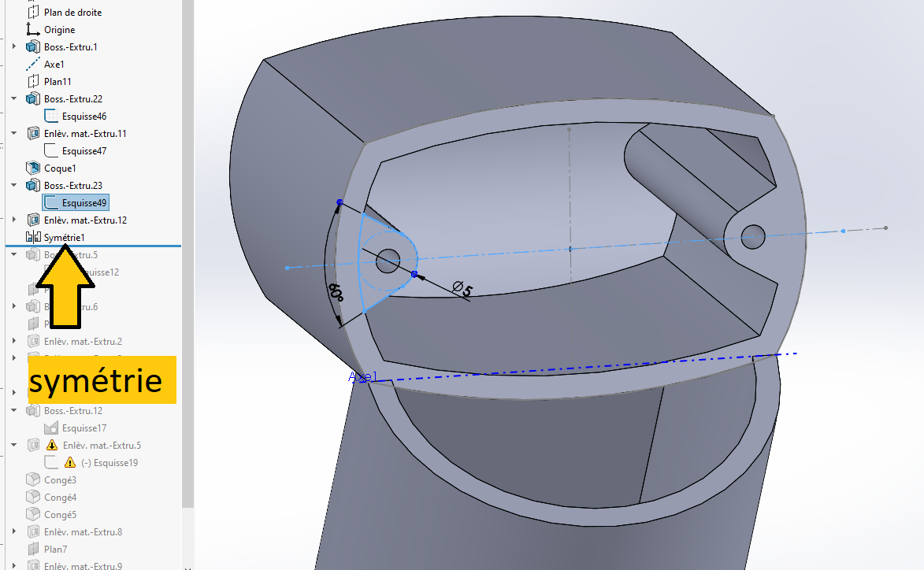924x570 pixels.
Task: Click the Enlèv. mat.-Extru.12 cut icon
Action: click(x=34, y=220)
